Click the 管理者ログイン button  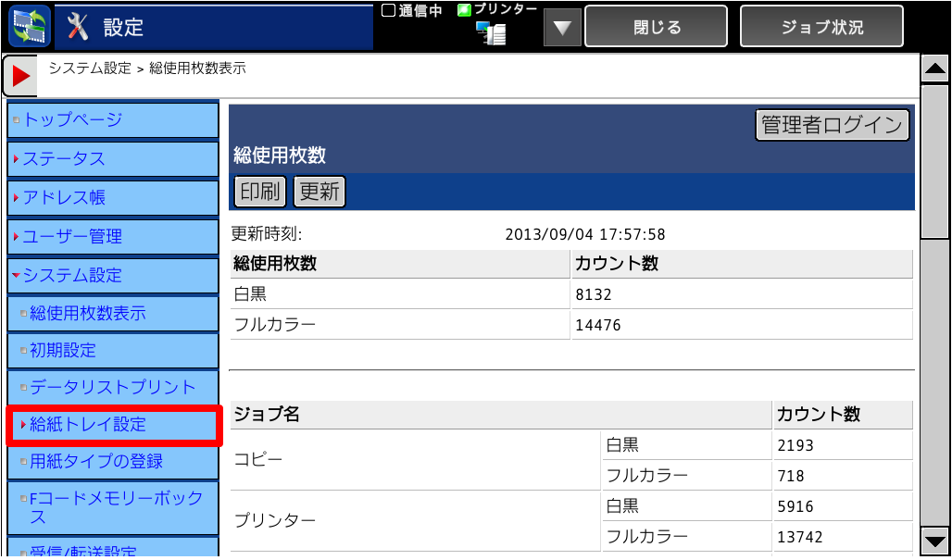(x=832, y=125)
